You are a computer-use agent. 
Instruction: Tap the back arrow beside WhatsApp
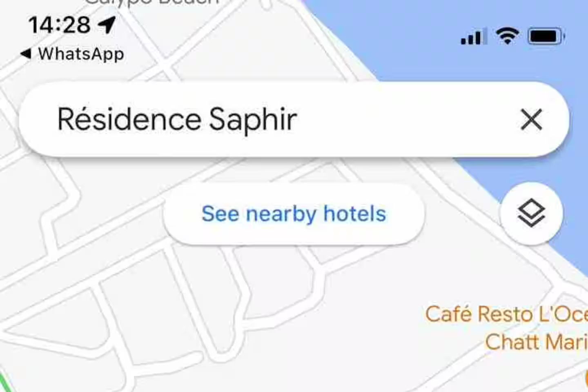[x=25, y=53]
